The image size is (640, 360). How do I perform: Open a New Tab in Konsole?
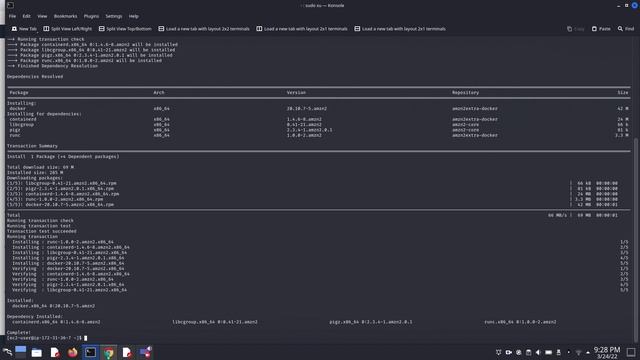tap(24, 29)
